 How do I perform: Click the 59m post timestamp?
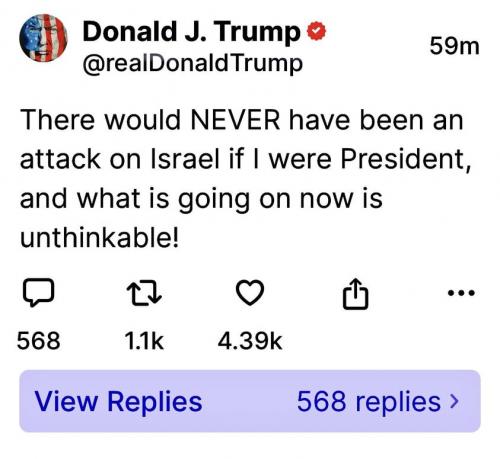pyautogui.click(x=454, y=46)
